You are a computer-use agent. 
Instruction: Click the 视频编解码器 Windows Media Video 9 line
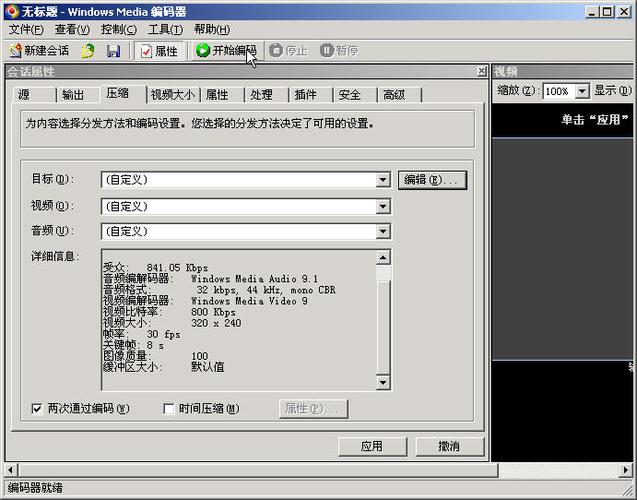pos(205,301)
